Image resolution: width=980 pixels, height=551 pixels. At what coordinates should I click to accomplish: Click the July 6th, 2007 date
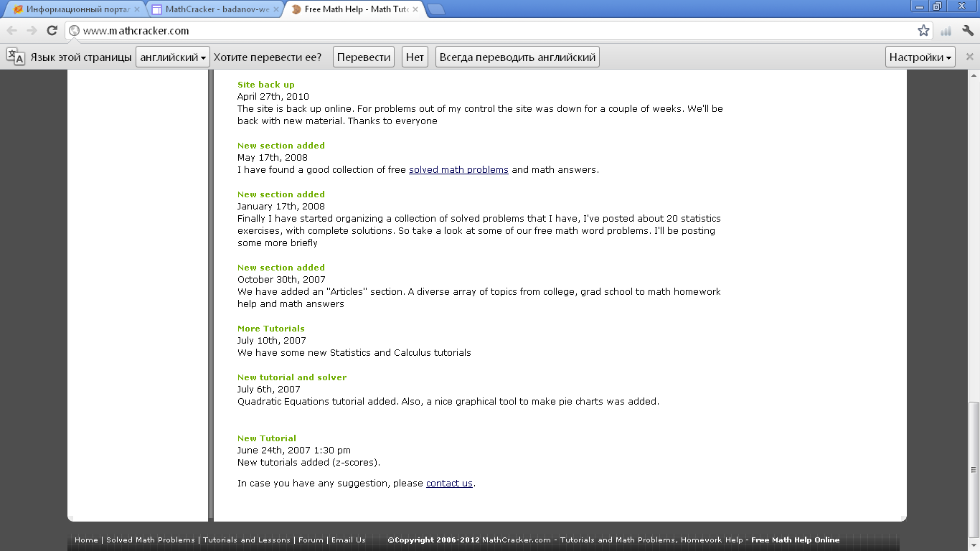269,390
